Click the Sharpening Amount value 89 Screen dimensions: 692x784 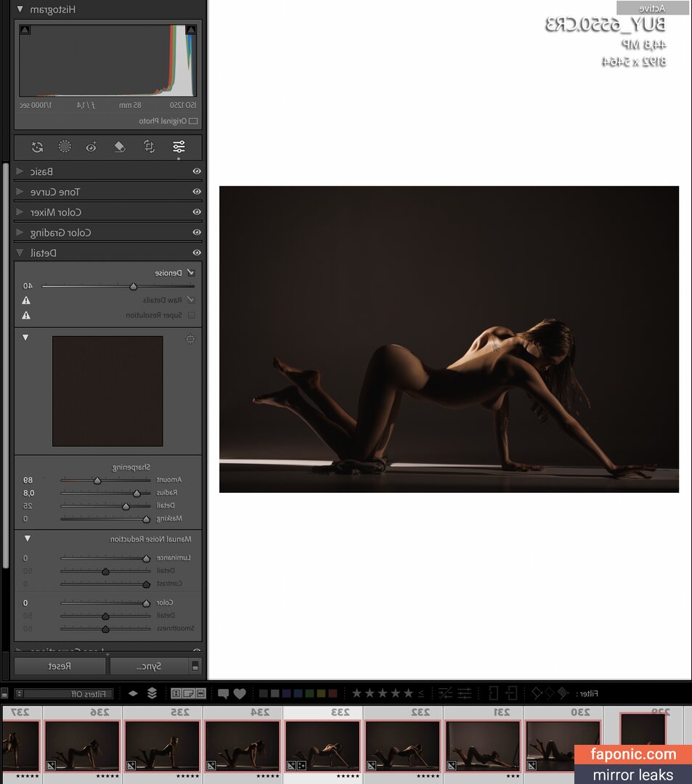click(28, 480)
